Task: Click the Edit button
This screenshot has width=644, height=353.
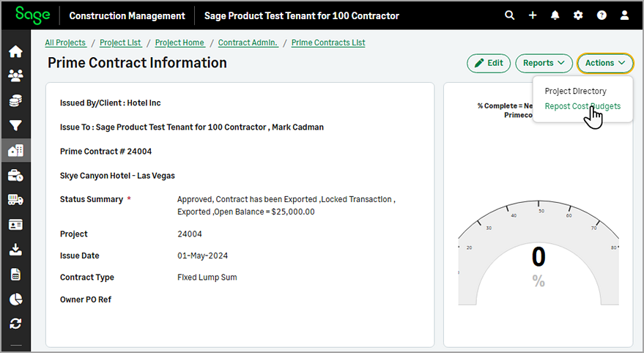Action: click(x=489, y=63)
